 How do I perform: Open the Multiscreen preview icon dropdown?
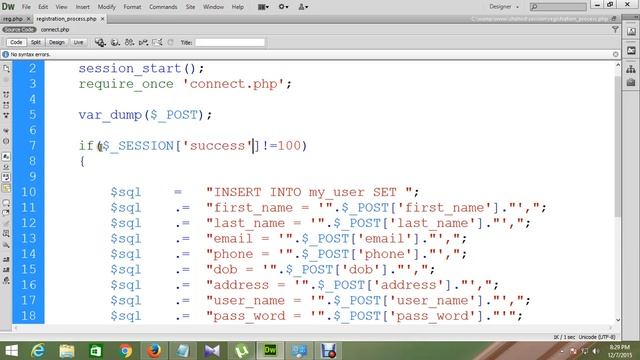pos(100,42)
